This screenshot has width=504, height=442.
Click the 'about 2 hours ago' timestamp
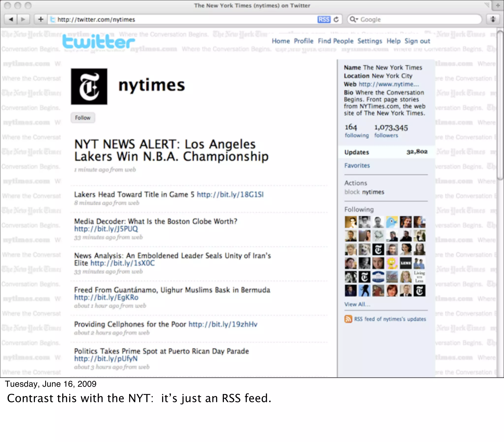coord(112,333)
